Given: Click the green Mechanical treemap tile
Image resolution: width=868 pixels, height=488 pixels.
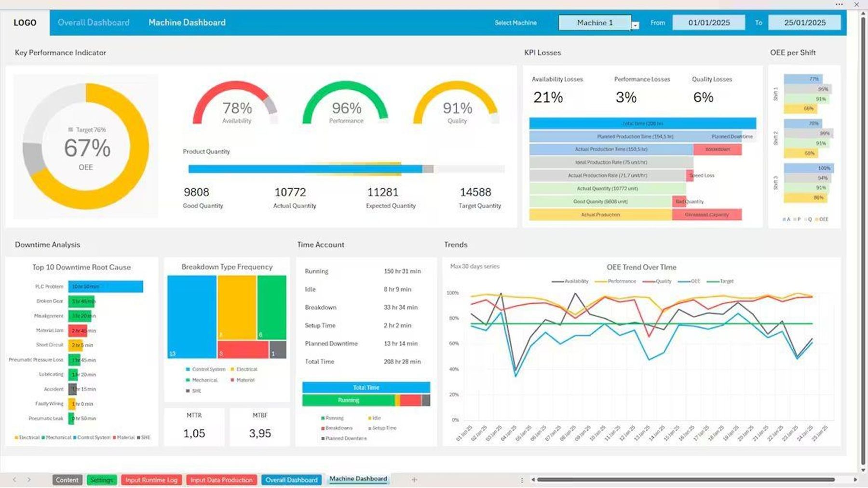Looking at the screenshot, I should coord(271,308).
